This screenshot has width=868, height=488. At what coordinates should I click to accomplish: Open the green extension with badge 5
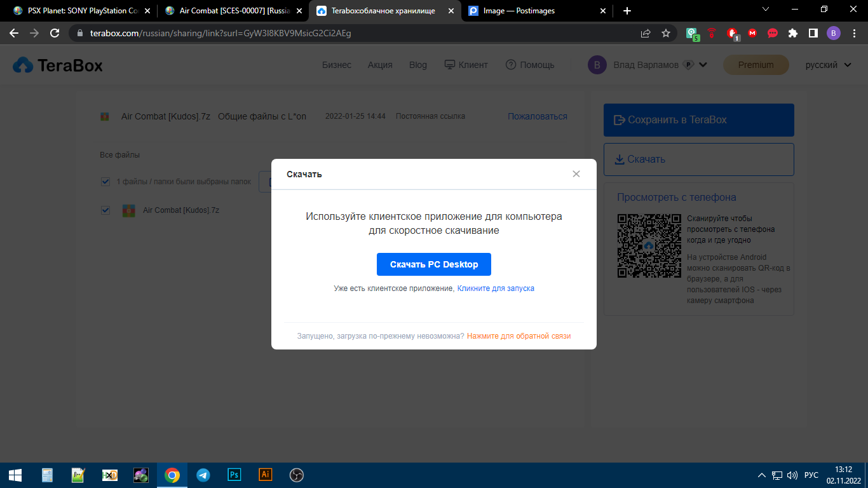(x=692, y=33)
